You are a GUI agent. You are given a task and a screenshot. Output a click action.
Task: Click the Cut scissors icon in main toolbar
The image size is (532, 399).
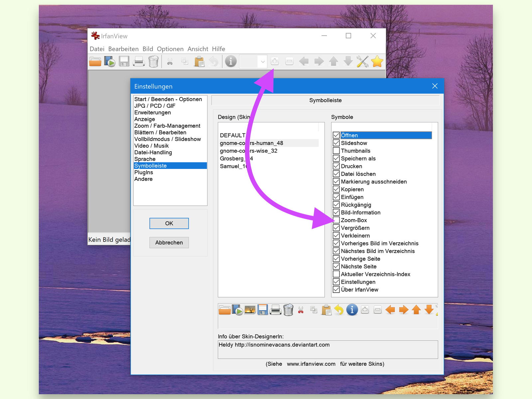170,62
